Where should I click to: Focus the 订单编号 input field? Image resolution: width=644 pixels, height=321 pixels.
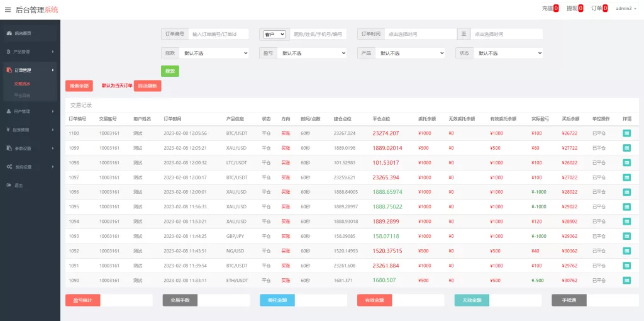[218, 34]
